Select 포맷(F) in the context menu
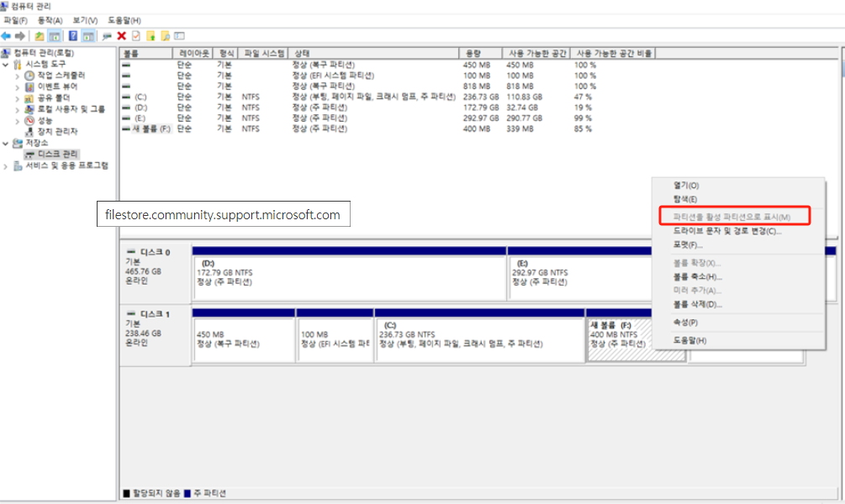The image size is (845, 504). coord(687,244)
